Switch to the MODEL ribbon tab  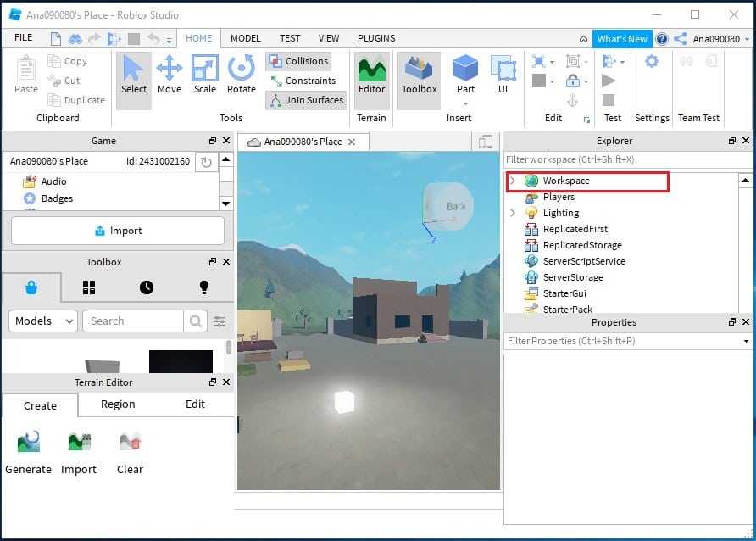pos(246,38)
